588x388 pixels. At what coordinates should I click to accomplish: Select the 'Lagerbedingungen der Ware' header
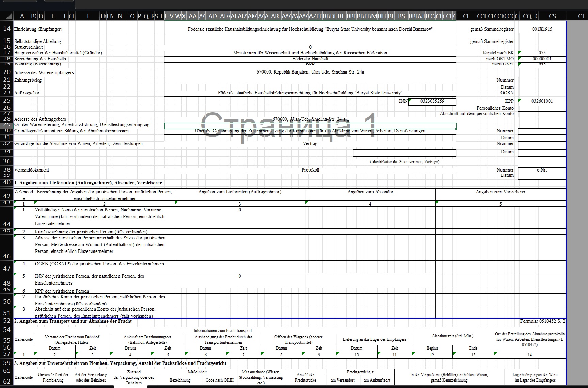(x=535, y=377)
